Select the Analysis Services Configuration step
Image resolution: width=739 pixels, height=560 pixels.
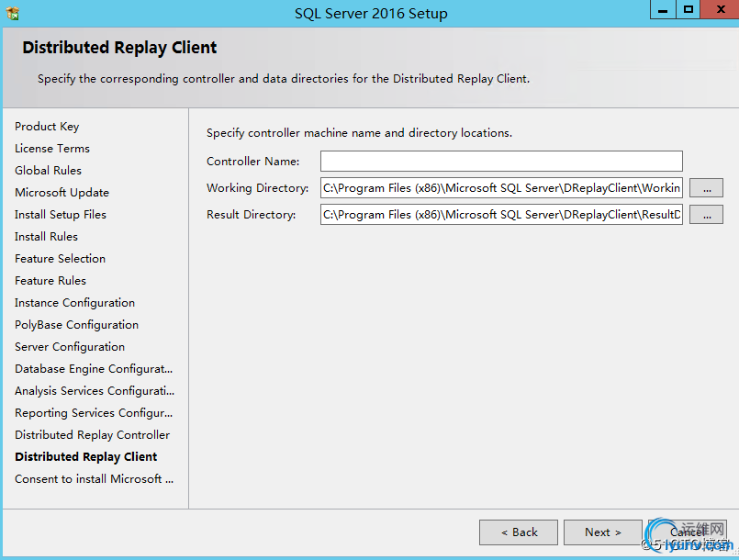pyautogui.click(x=95, y=391)
